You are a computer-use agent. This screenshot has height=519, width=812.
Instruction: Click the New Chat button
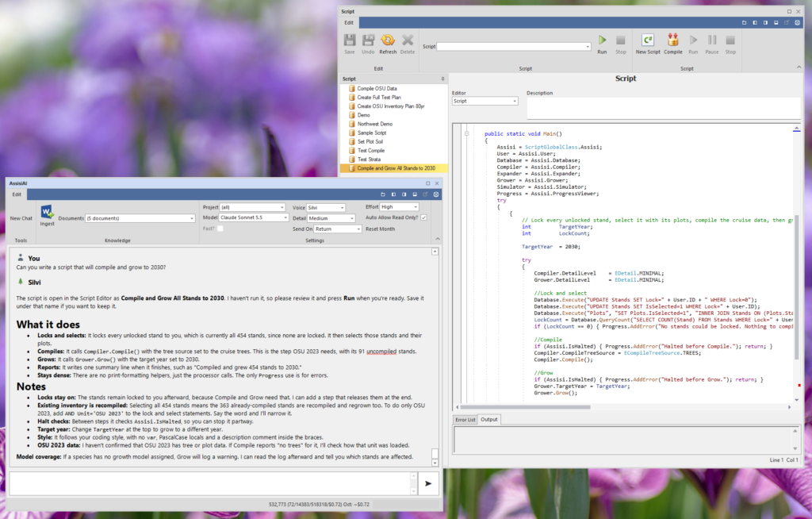coord(21,218)
